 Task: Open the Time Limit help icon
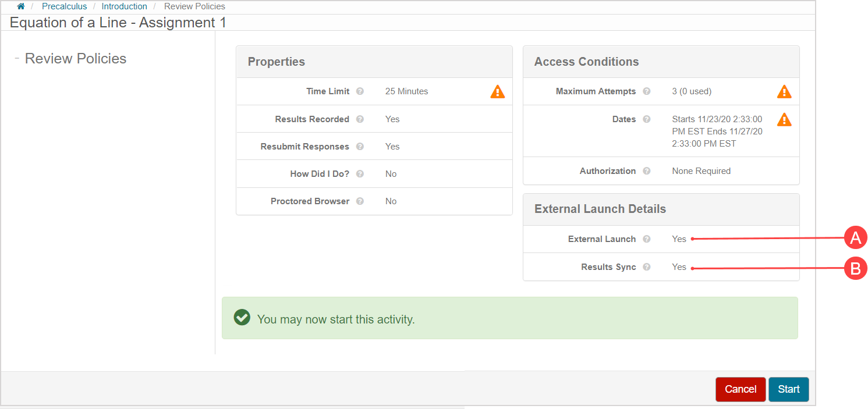[x=360, y=91]
